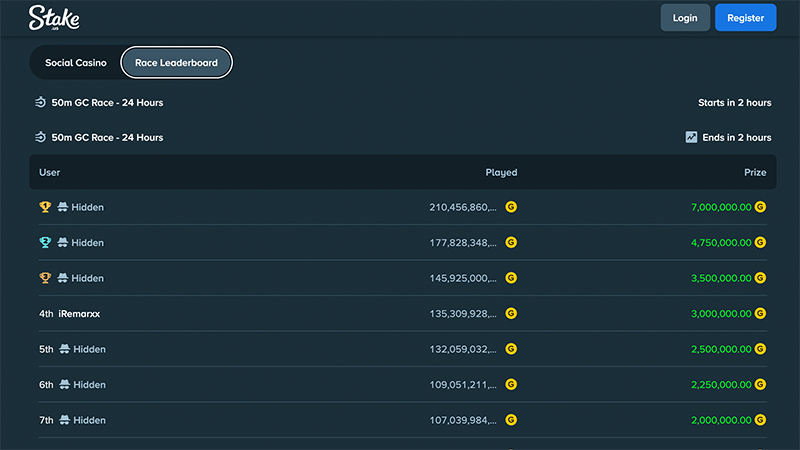800x450 pixels.
Task: Click Hidden username in the 7th row
Action: (89, 420)
